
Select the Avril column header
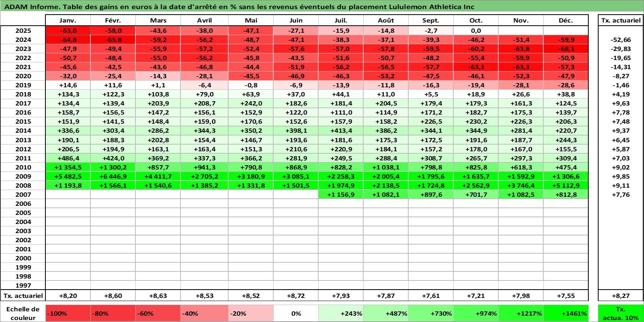point(205,21)
